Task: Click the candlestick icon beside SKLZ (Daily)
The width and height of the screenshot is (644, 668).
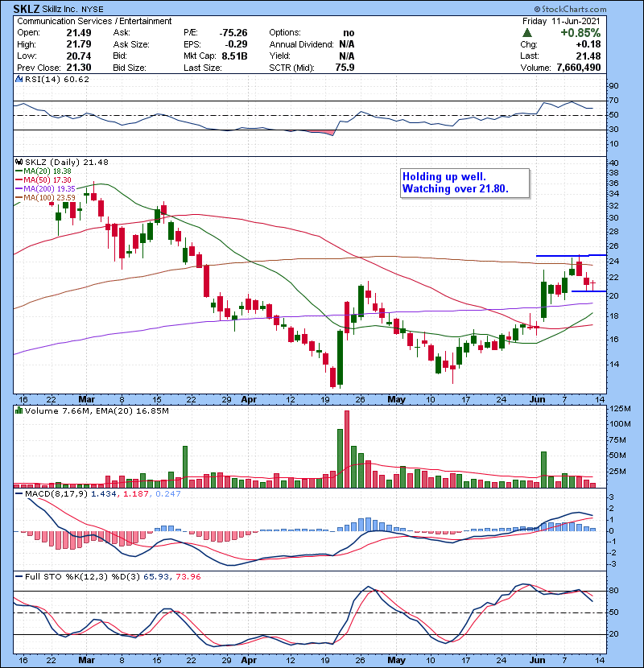Action: (19, 163)
